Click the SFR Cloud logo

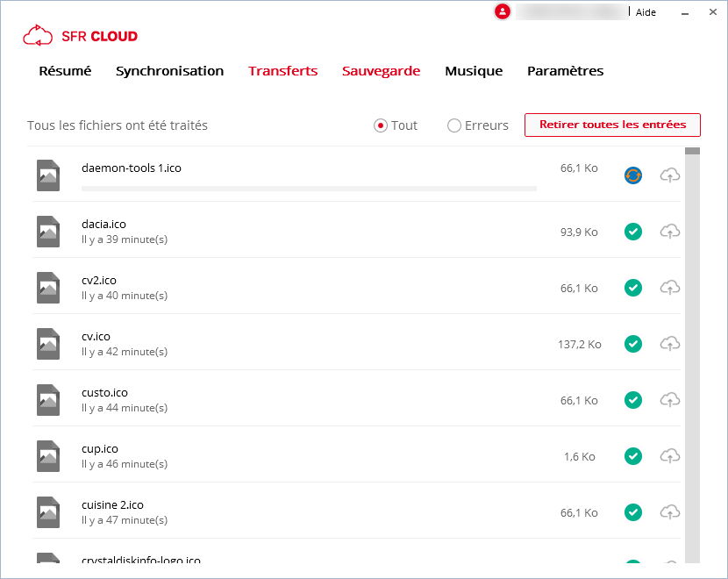click(81, 36)
